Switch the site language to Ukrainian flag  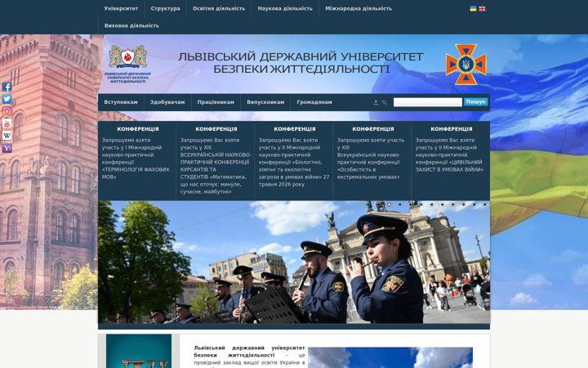pyautogui.click(x=473, y=9)
